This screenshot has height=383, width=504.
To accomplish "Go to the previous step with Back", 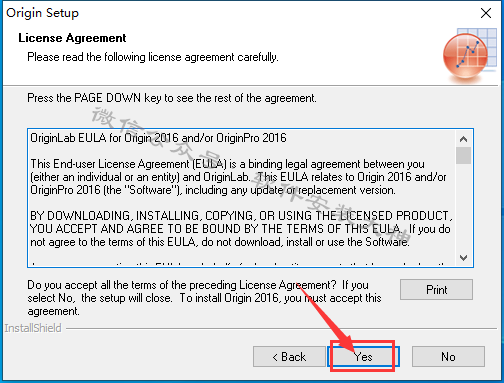I will (x=289, y=357).
